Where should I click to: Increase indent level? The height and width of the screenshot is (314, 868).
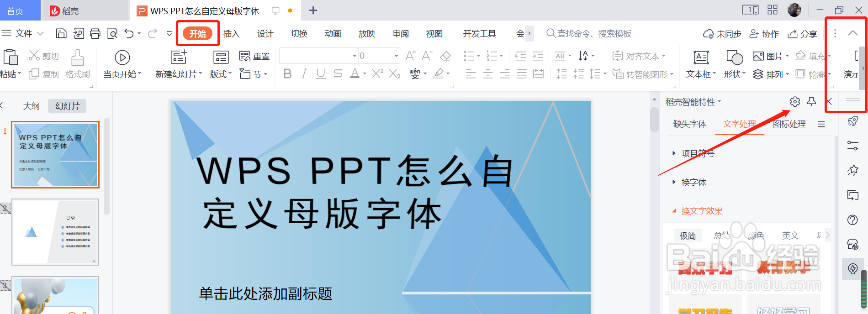click(x=537, y=56)
